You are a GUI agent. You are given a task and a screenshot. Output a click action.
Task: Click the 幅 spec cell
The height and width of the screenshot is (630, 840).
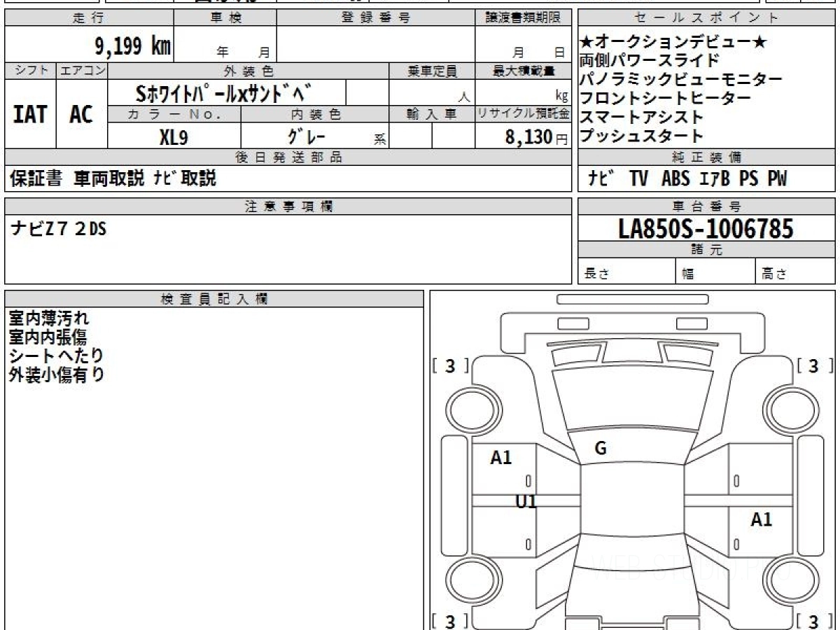[716, 272]
